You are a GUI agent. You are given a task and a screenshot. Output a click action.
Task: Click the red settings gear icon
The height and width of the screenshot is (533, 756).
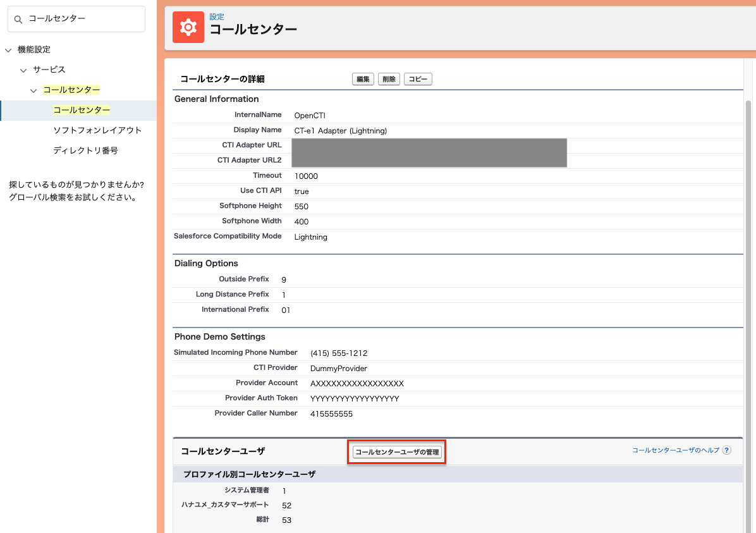coord(188,27)
